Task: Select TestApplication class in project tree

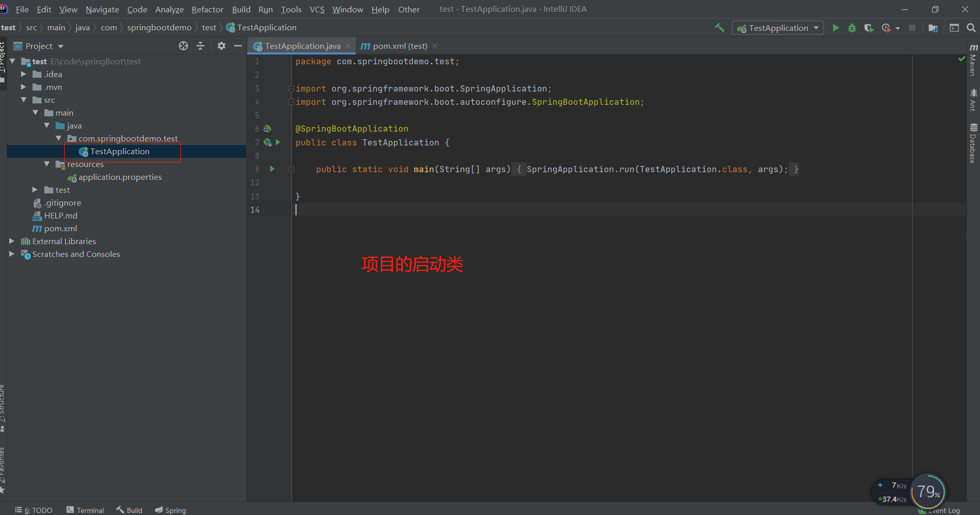Action: coord(120,151)
